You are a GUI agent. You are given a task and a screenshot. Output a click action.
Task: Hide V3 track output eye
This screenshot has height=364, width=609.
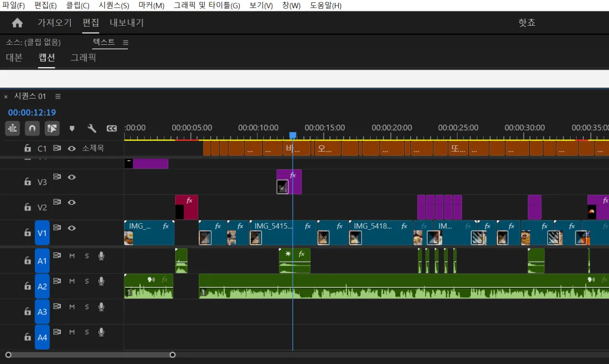(x=72, y=177)
